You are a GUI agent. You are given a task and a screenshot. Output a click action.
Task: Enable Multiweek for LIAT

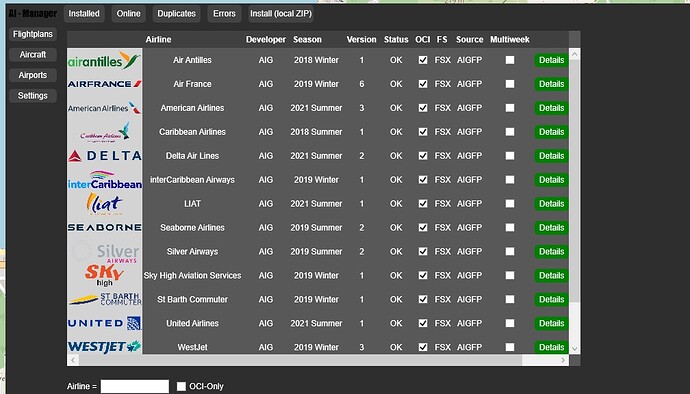[510, 203]
